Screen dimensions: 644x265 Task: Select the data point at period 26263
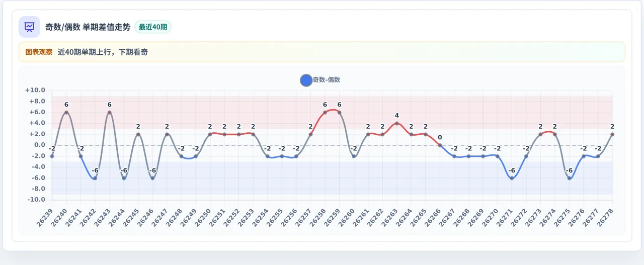pyautogui.click(x=396, y=123)
